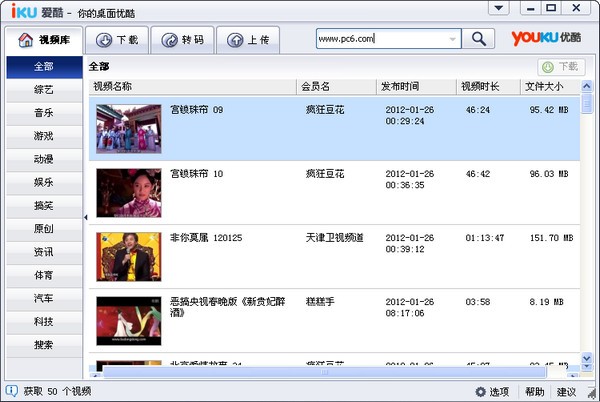Click the YOUKU 优酷 logo
Viewport: 600px width, 402px height.
tap(546, 38)
